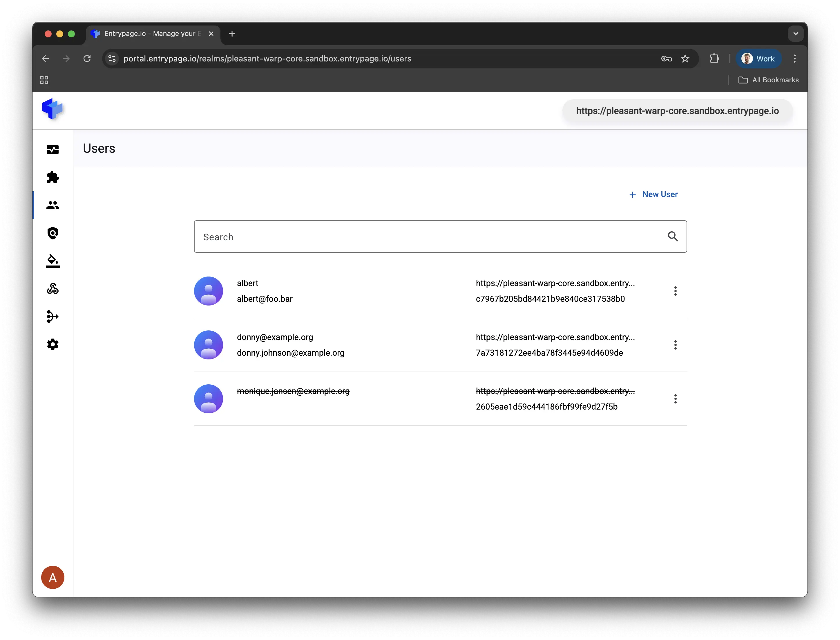Open All Bookmarks folder
Viewport: 840px width, 640px height.
pyautogui.click(x=768, y=80)
